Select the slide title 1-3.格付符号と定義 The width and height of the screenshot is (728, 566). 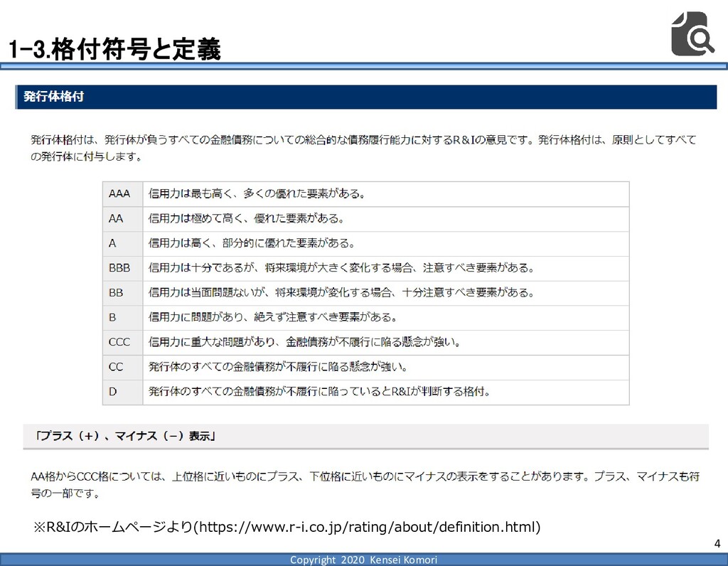[114, 49]
